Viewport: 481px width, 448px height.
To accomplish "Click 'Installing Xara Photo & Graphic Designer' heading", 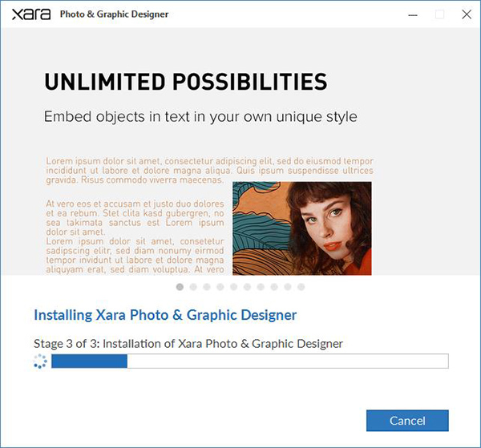I will click(165, 315).
